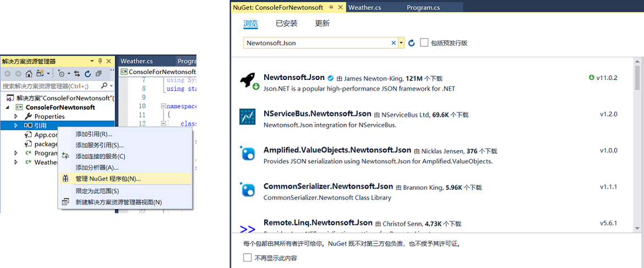Click the 引用 references icon in tree
Image resolution: width=644 pixels, height=268 pixels.
click(x=28, y=125)
